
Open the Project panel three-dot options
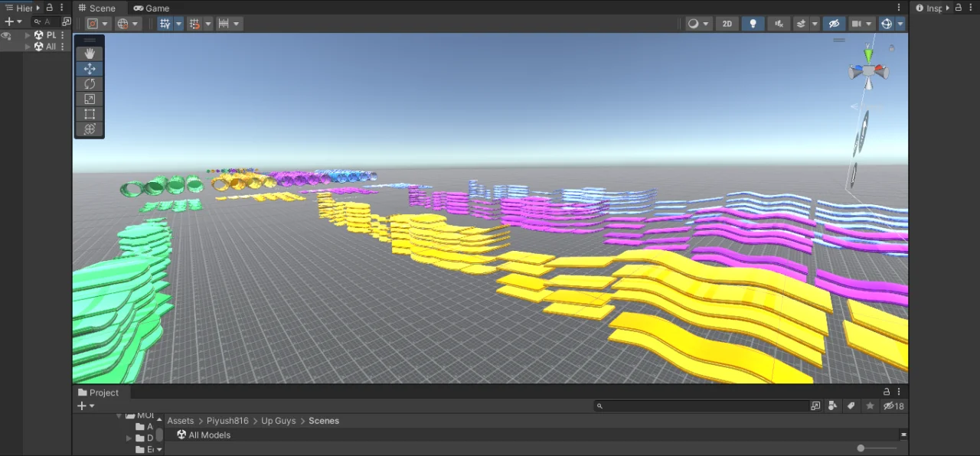[899, 392]
